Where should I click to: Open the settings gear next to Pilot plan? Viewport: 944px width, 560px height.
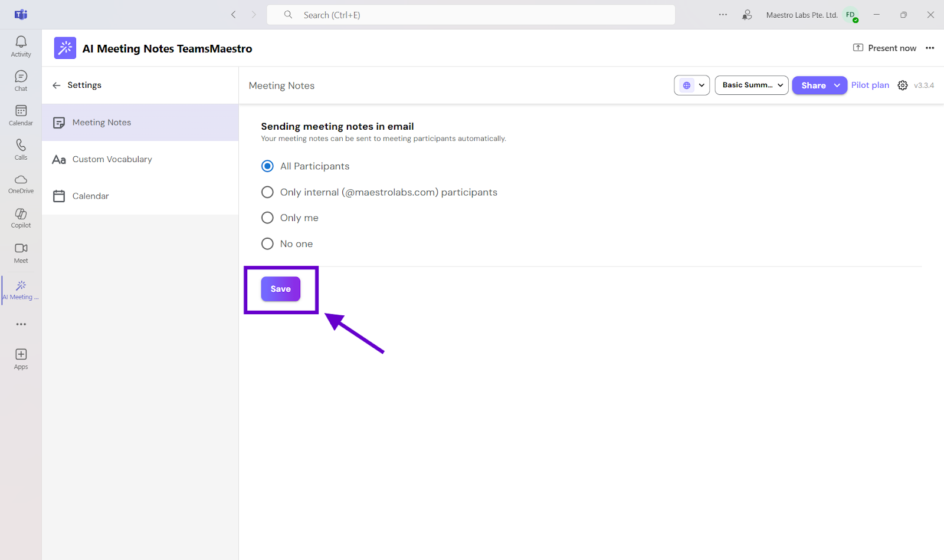pyautogui.click(x=903, y=85)
